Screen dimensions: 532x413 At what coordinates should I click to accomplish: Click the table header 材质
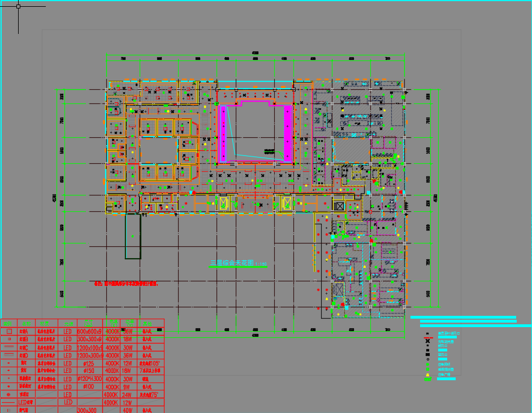44,324
